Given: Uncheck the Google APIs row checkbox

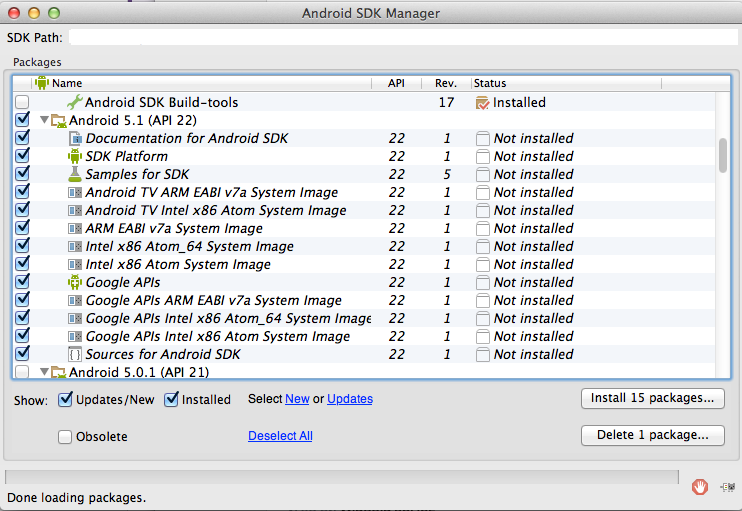Looking at the screenshot, I should click(22, 281).
